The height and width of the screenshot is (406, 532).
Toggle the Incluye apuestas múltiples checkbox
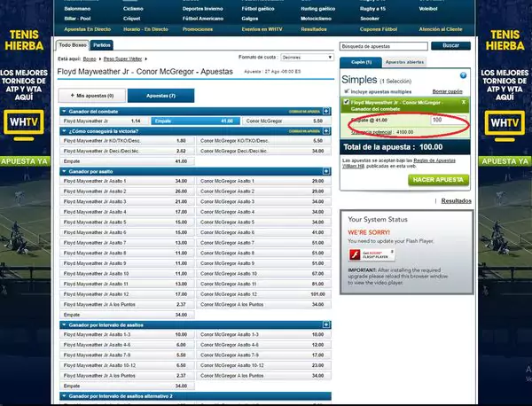tap(347, 91)
